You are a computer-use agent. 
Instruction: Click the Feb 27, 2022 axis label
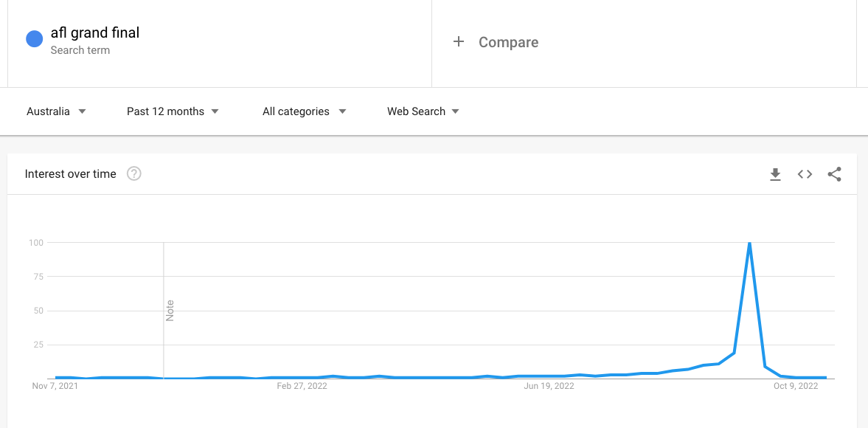302,386
